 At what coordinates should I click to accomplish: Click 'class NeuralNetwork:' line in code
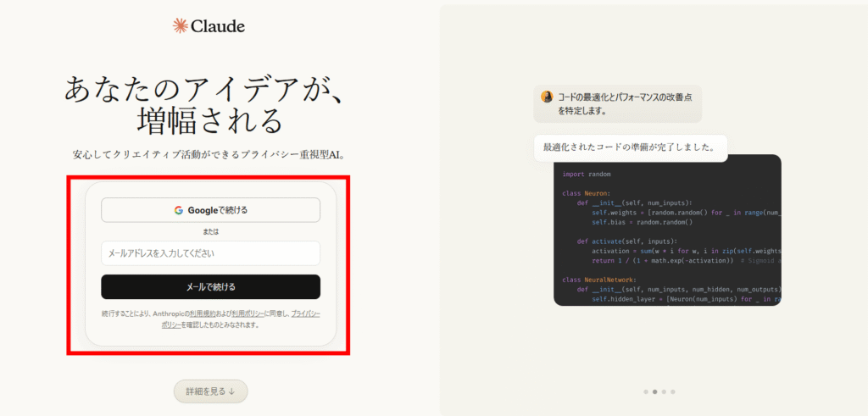pyautogui.click(x=599, y=280)
